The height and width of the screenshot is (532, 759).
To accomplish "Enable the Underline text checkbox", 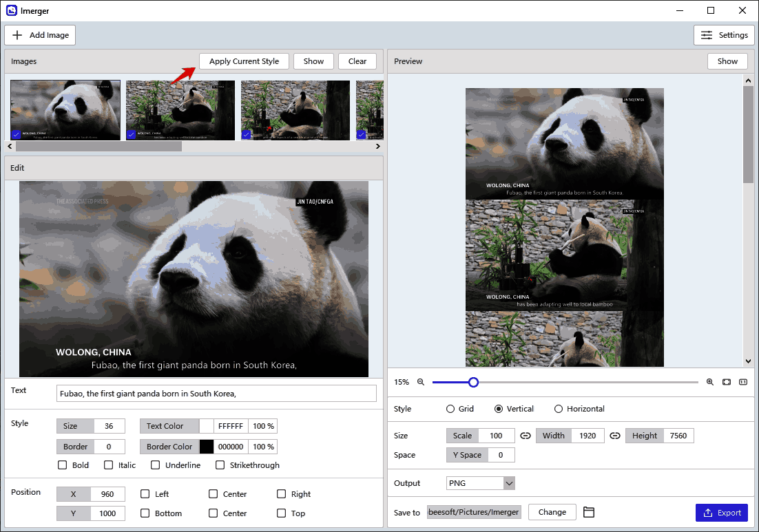I will click(x=156, y=465).
